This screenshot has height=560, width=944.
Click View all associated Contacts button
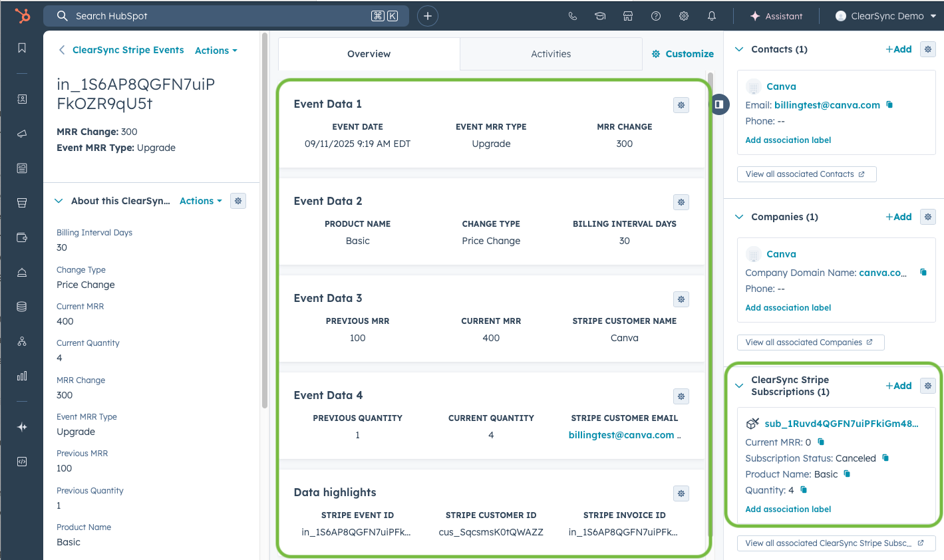tap(806, 174)
